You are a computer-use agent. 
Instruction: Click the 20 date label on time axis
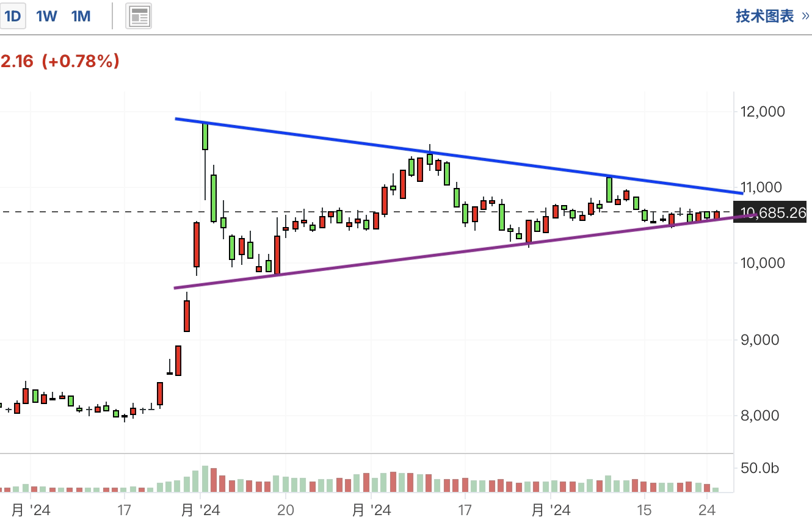285,510
